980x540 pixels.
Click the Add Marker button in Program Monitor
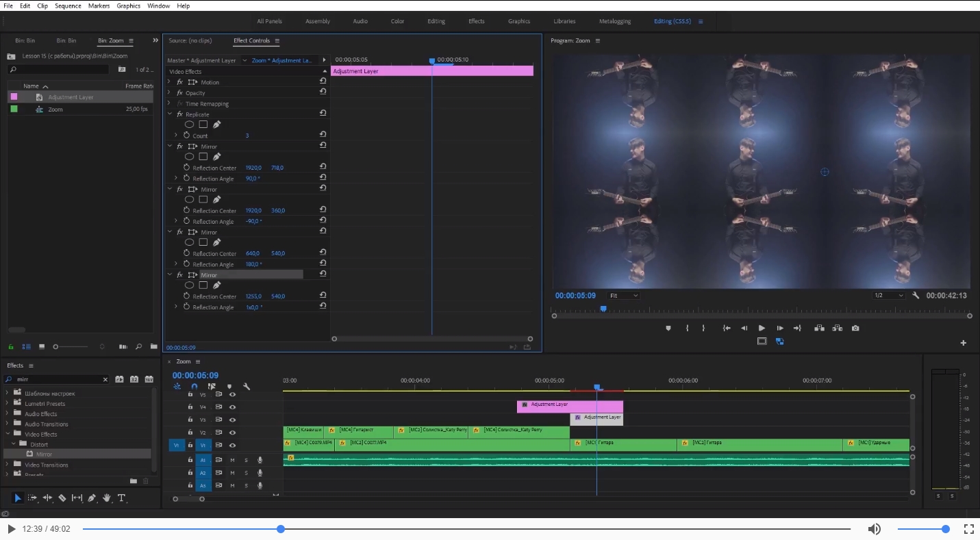[668, 329]
